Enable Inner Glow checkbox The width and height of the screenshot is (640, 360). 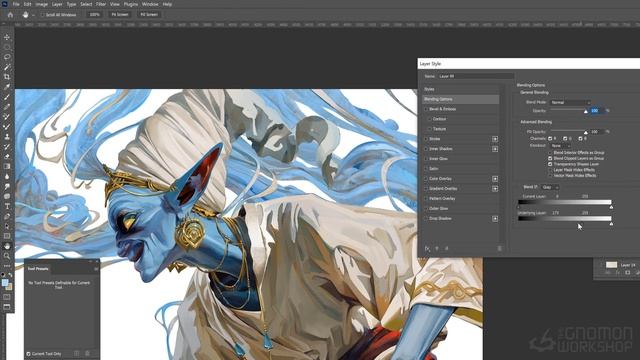(x=426, y=159)
